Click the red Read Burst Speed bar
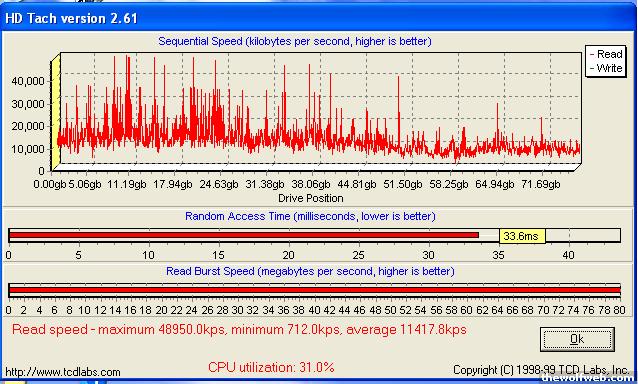This screenshot has width=638, height=384. click(x=315, y=290)
